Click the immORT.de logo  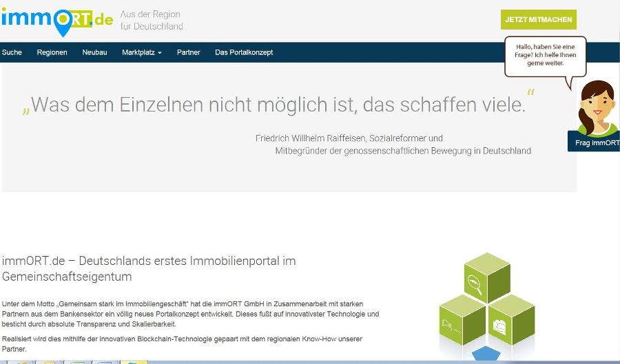point(57,22)
